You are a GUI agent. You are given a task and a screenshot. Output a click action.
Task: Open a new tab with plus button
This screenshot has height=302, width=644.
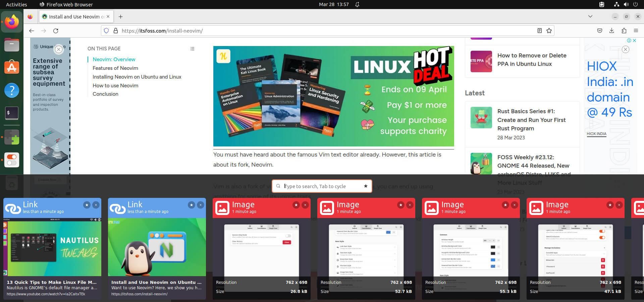(121, 16)
